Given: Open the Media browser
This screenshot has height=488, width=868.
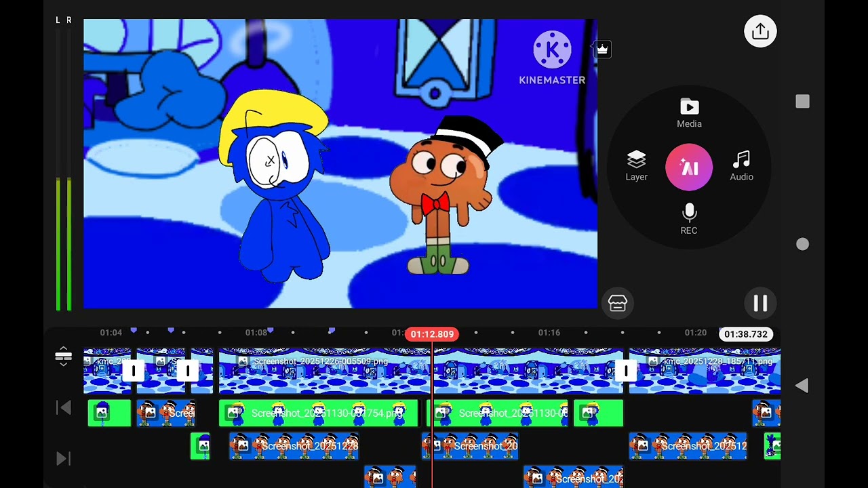Looking at the screenshot, I should tap(689, 114).
